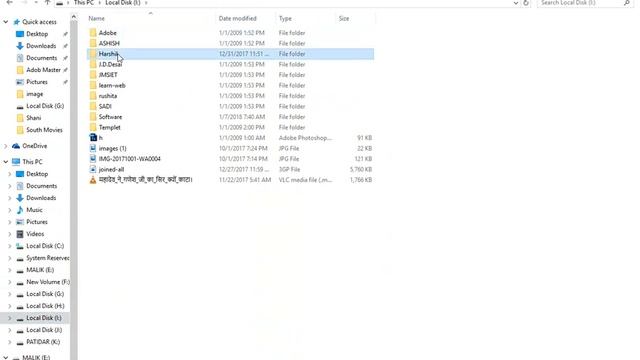Click the J.D.Desai folder icon

(93, 64)
